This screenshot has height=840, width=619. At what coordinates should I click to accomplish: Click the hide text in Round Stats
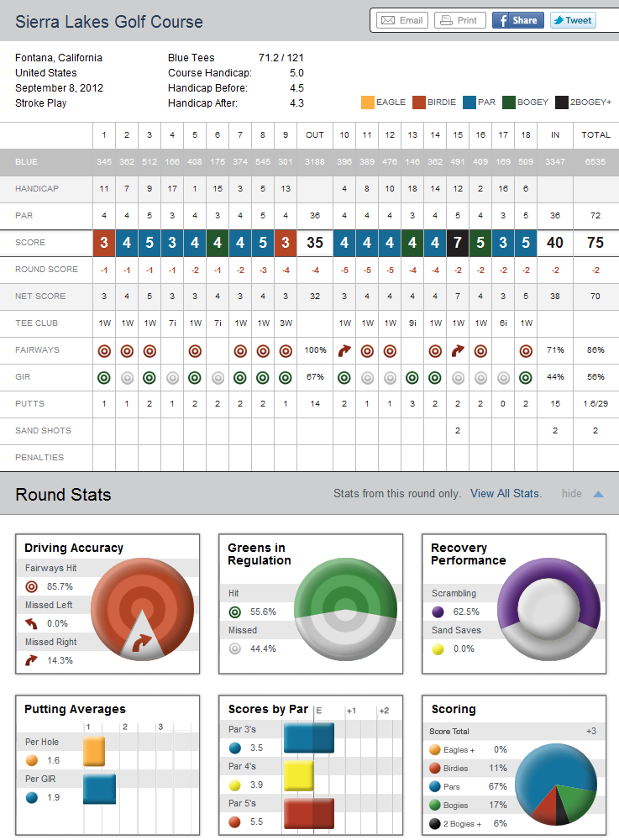pos(572,494)
